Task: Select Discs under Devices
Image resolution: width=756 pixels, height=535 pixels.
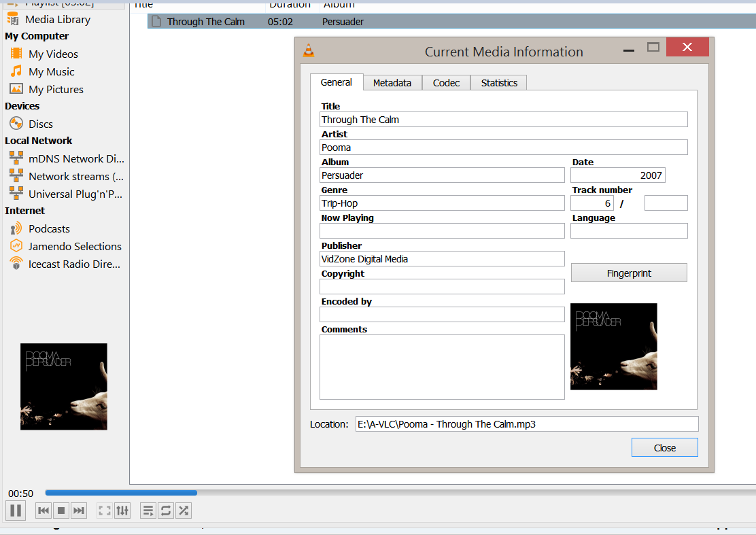Action: pyautogui.click(x=31, y=124)
